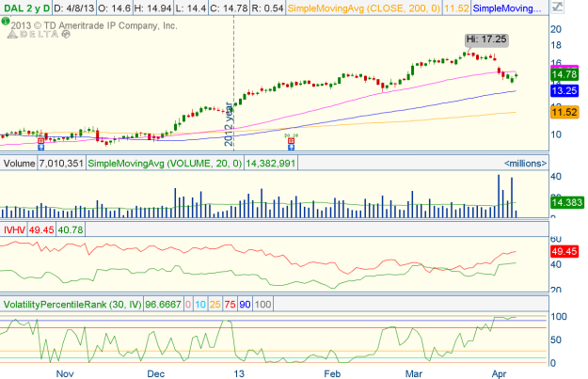Click the blue 13.25 moving average tag

click(x=564, y=90)
